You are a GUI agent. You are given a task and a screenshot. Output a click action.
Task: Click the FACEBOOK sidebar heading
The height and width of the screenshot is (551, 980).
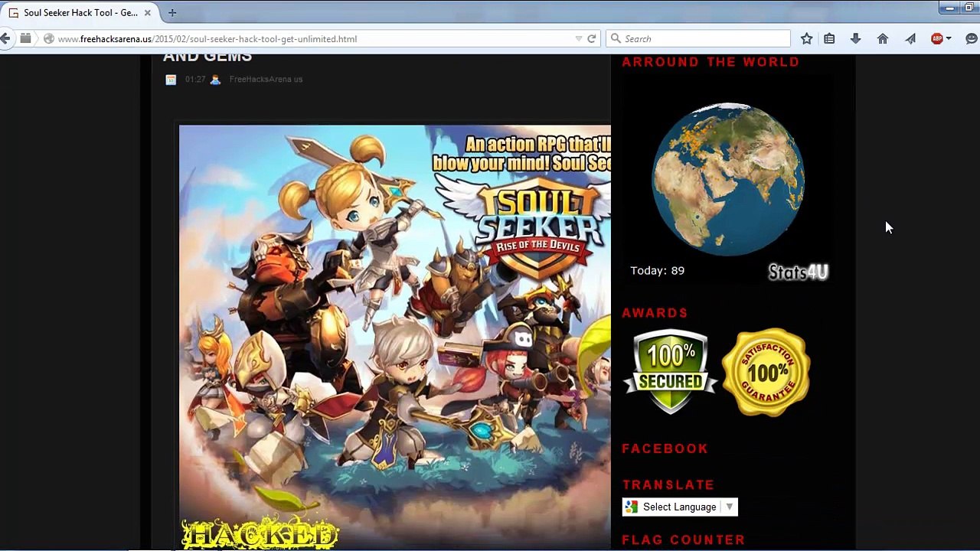click(x=665, y=449)
